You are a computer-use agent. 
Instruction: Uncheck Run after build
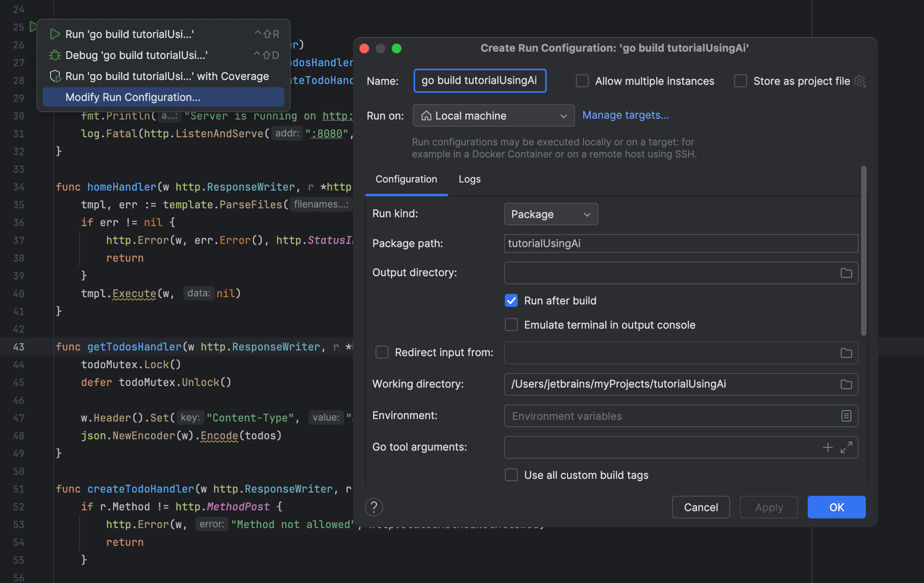[511, 301]
